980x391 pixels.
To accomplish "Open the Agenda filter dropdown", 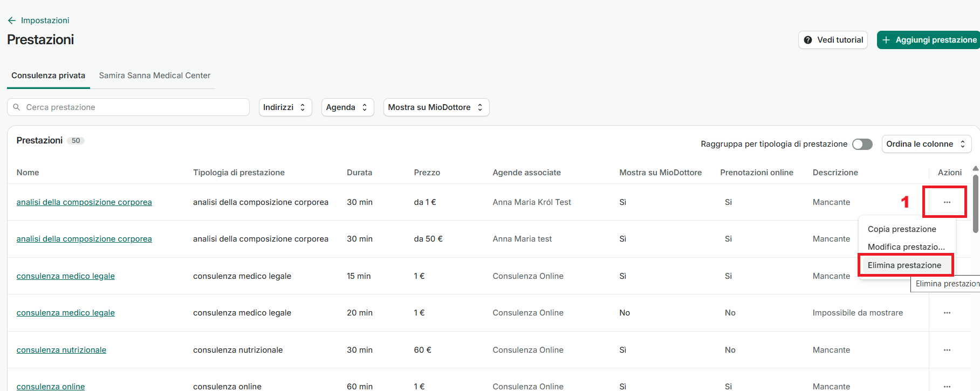I will click(x=347, y=107).
